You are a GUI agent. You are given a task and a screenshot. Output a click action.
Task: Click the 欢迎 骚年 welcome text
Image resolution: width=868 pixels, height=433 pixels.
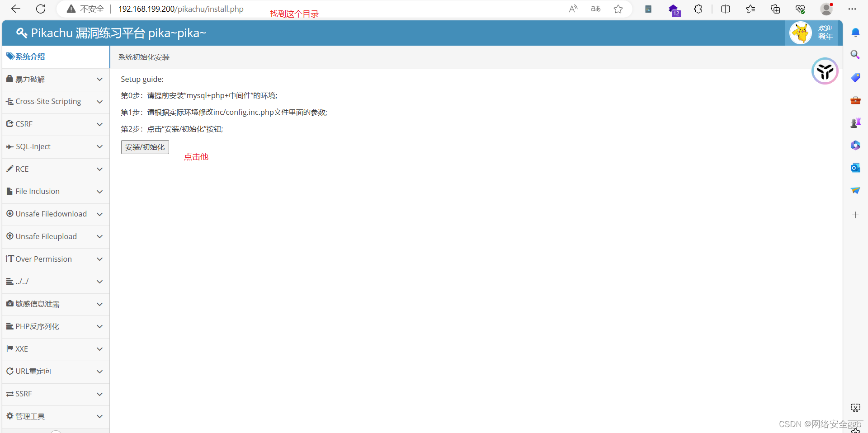(x=825, y=33)
